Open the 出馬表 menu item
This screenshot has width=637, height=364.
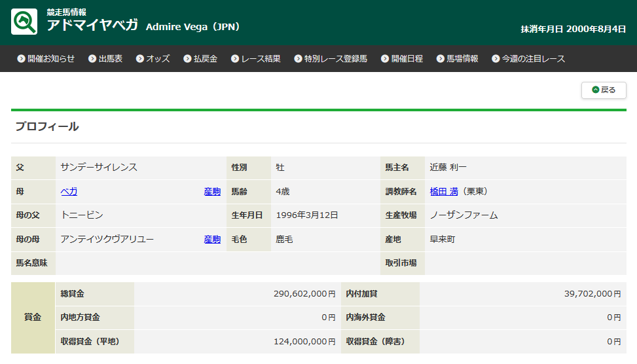click(x=105, y=58)
